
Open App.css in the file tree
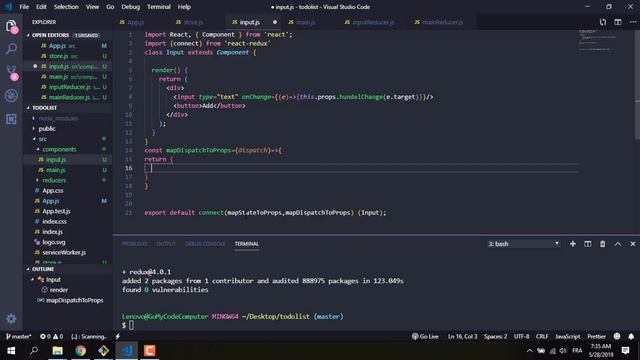coord(53,191)
